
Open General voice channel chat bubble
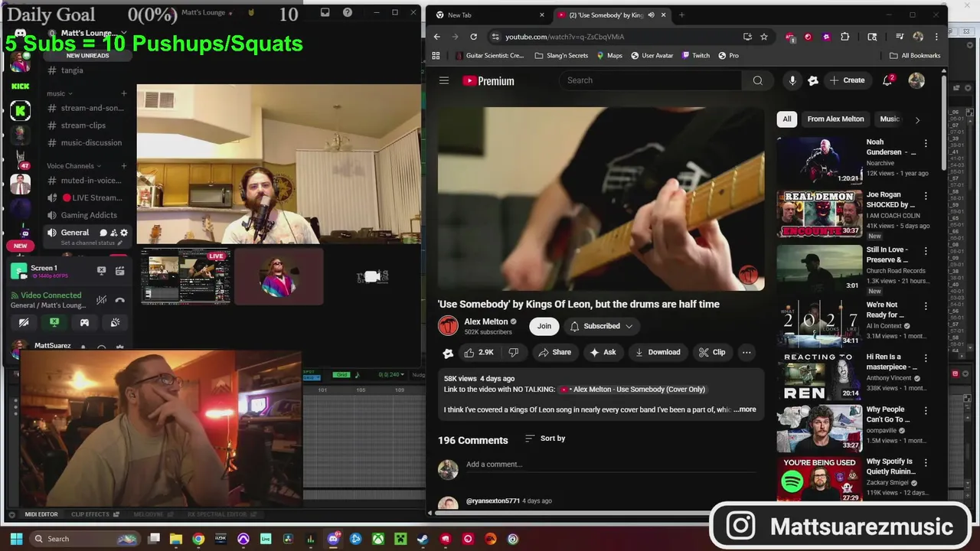(x=103, y=233)
